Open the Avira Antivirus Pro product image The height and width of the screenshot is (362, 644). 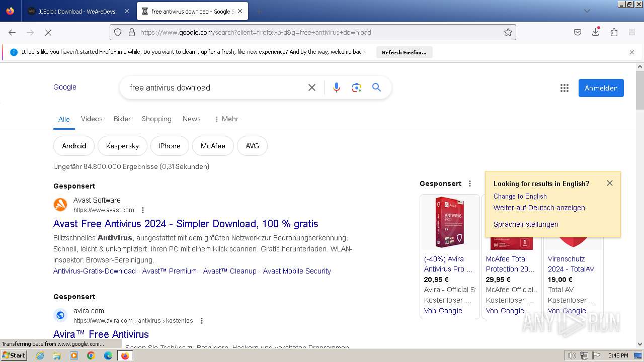pyautogui.click(x=450, y=223)
